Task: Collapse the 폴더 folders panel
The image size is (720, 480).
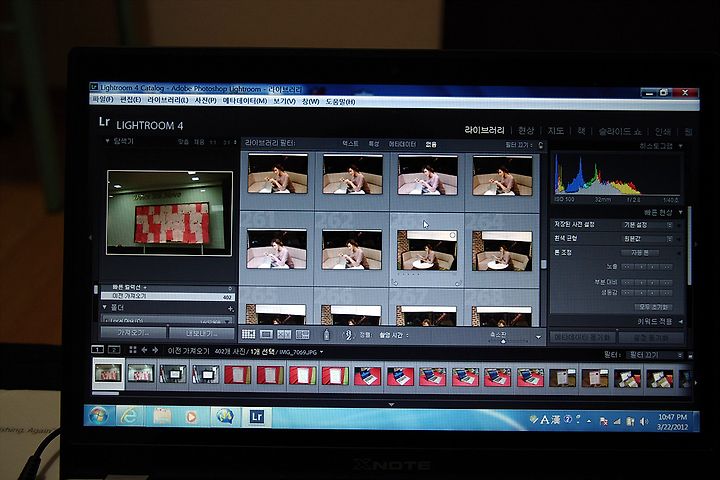Action: 105,307
